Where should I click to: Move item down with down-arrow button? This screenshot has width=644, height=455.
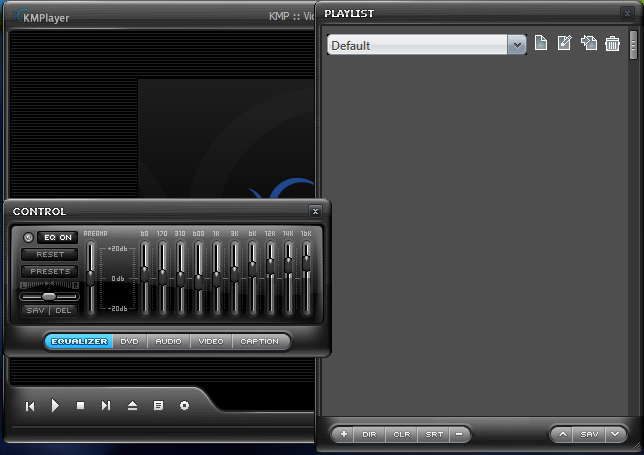(x=615, y=434)
